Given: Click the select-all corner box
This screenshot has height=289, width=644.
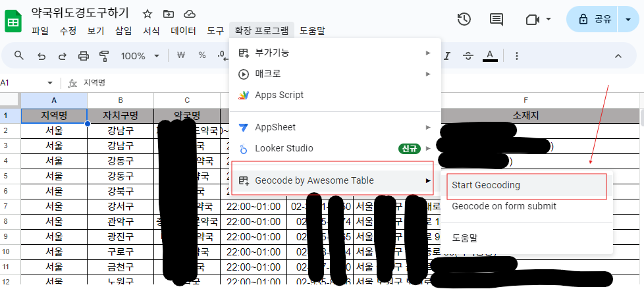Looking at the screenshot, I should point(10,100).
